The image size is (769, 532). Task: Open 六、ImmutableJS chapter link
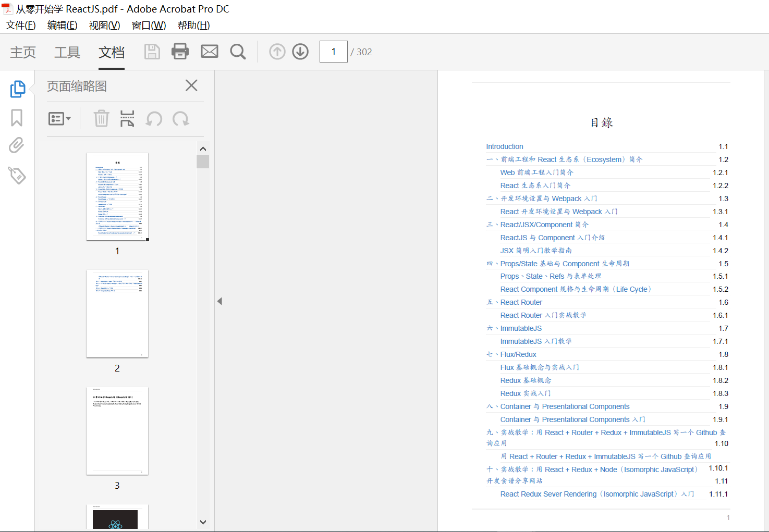pos(514,328)
